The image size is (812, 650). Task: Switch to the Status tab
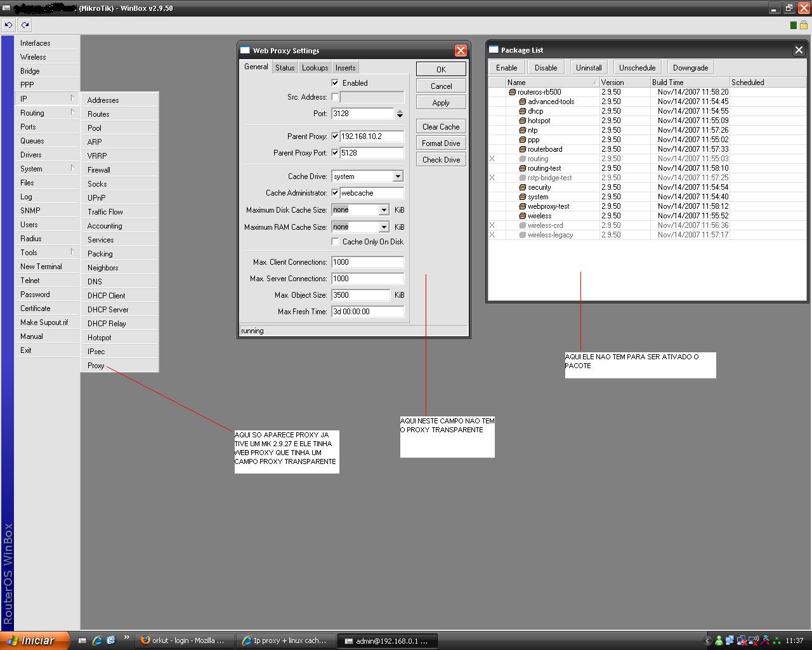(285, 68)
